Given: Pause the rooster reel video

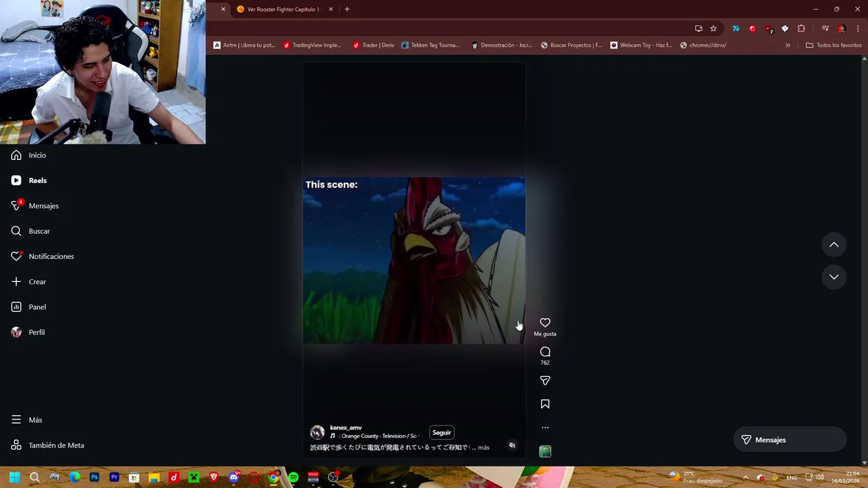Looking at the screenshot, I should 414,260.
